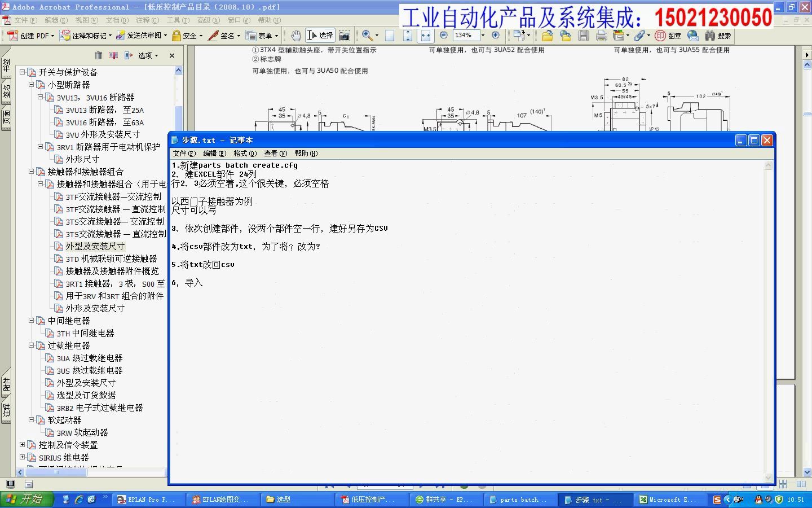The height and width of the screenshot is (508, 812).
Task: Collapse the 软起动器 bookmark node
Action: 32,419
